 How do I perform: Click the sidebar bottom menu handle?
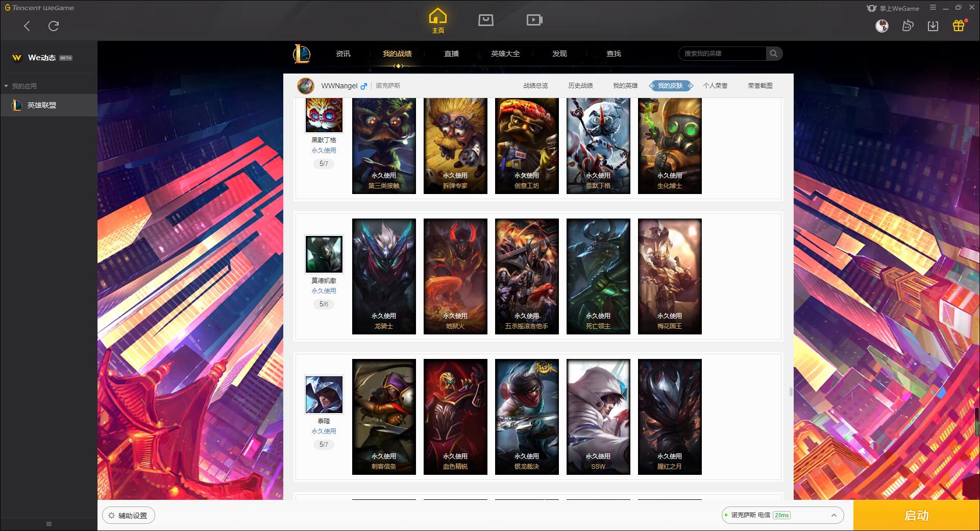pyautogui.click(x=49, y=524)
